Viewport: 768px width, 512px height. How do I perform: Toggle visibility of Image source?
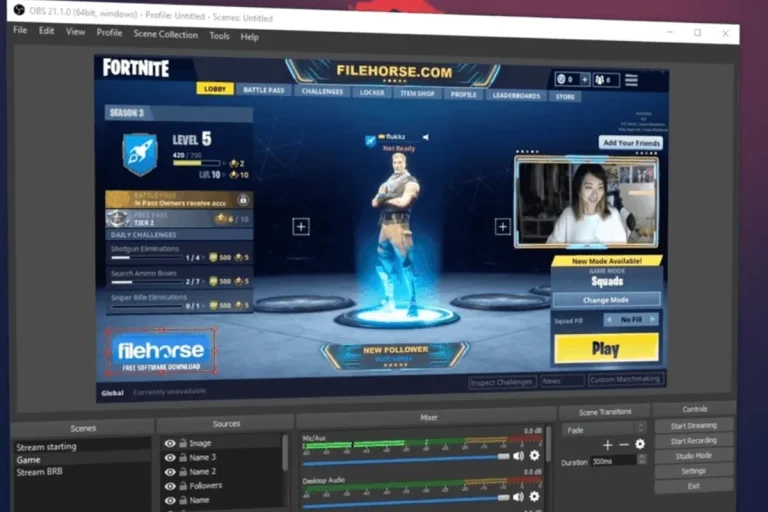170,443
